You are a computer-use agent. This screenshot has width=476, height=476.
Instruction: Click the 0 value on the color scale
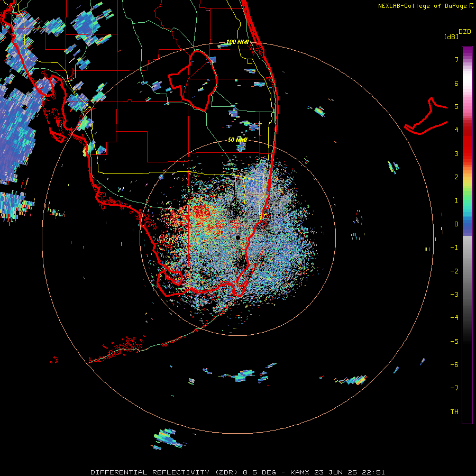click(456, 224)
